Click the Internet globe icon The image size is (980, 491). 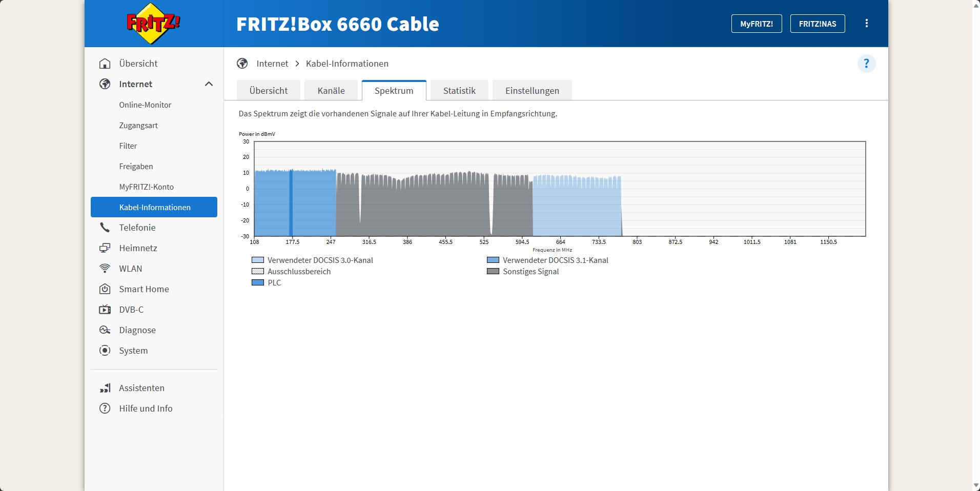point(105,84)
